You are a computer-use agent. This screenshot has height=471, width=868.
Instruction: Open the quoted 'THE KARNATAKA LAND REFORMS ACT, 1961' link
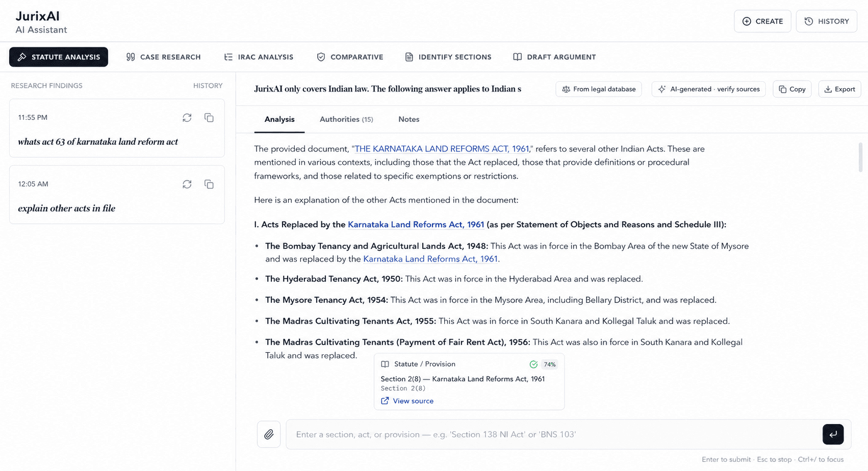tap(442, 149)
